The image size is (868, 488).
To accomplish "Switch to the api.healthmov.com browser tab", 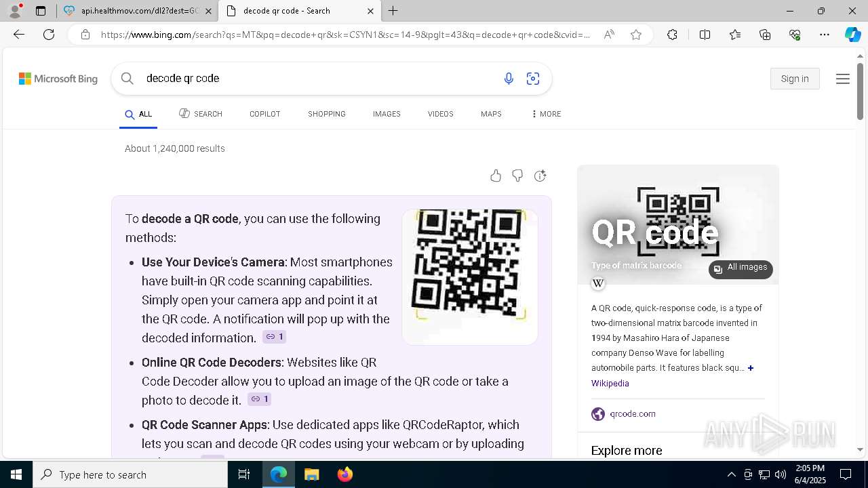I will [x=138, y=11].
